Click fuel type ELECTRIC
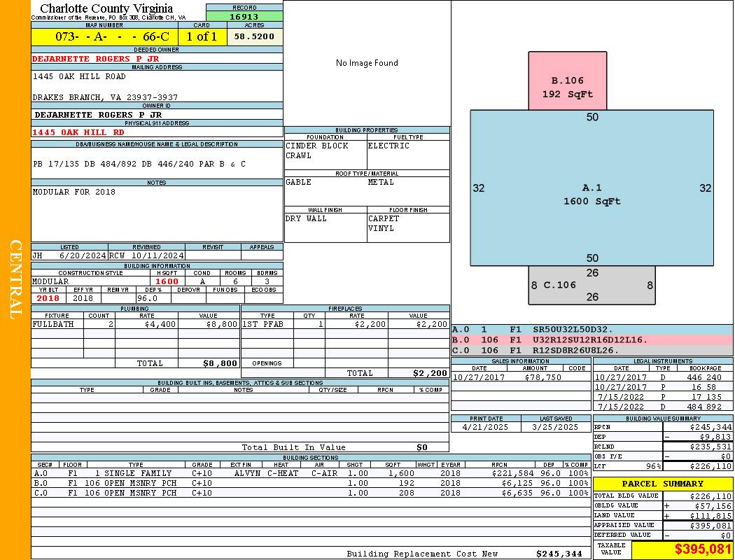735x560 pixels. click(388, 146)
